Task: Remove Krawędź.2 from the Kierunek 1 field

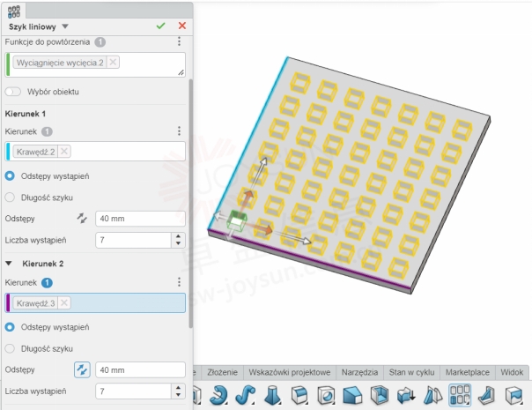Action: pos(64,152)
